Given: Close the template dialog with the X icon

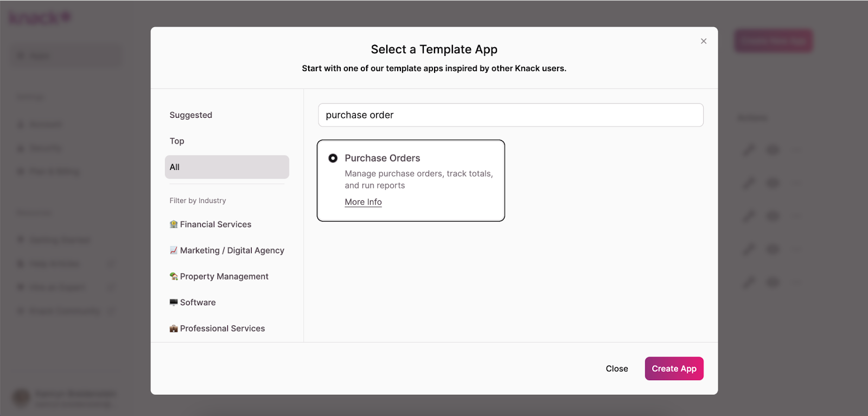Looking at the screenshot, I should click(x=703, y=41).
